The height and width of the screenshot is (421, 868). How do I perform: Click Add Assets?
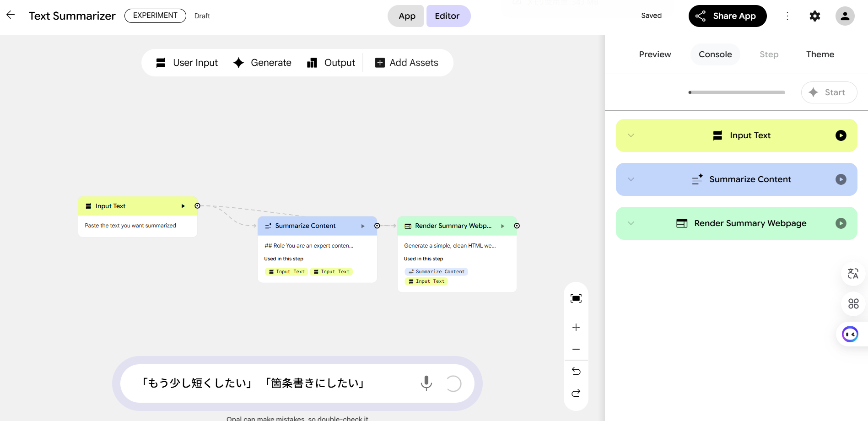(406, 63)
